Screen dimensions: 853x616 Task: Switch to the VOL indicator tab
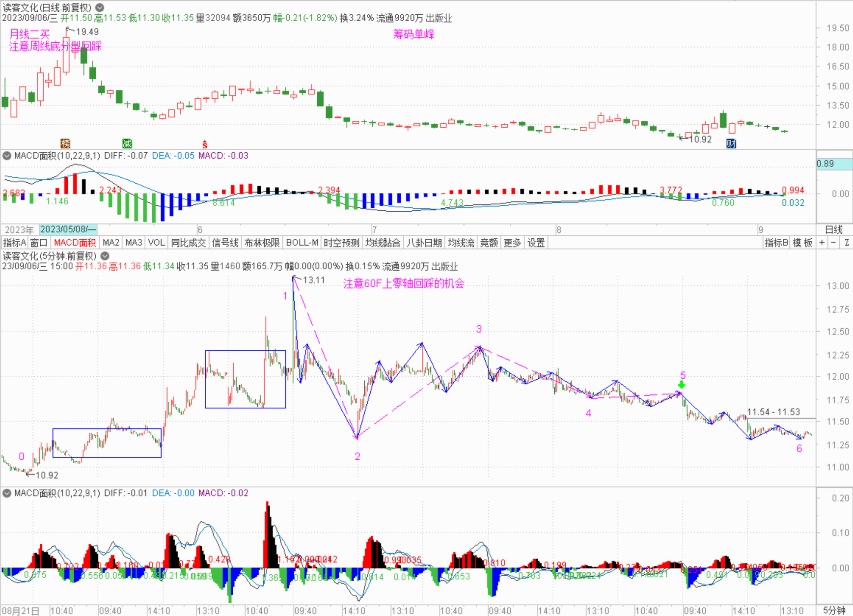pyautogui.click(x=156, y=243)
